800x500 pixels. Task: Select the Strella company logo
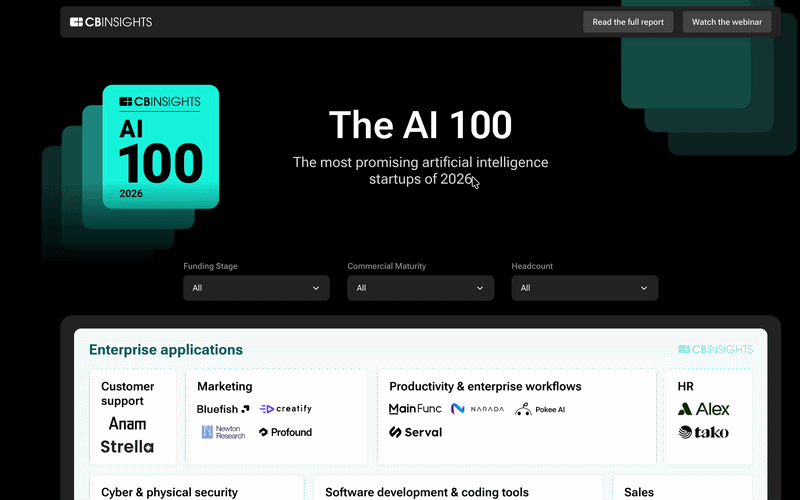[127, 446]
